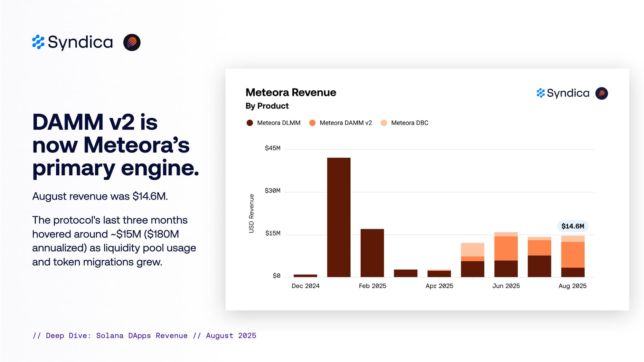644x362 pixels.
Task: Click the USD Revenue vertical axis title
Action: click(x=251, y=213)
